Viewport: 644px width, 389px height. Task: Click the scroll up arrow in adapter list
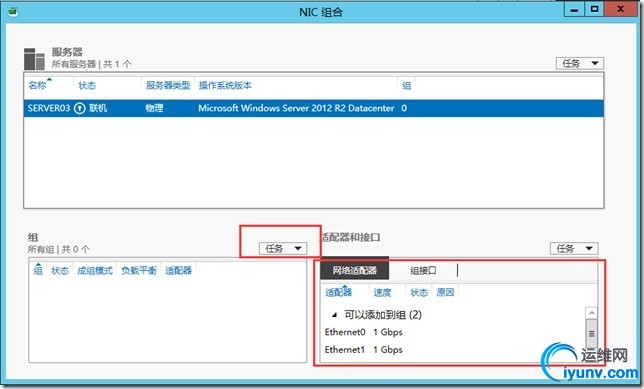pos(591,313)
